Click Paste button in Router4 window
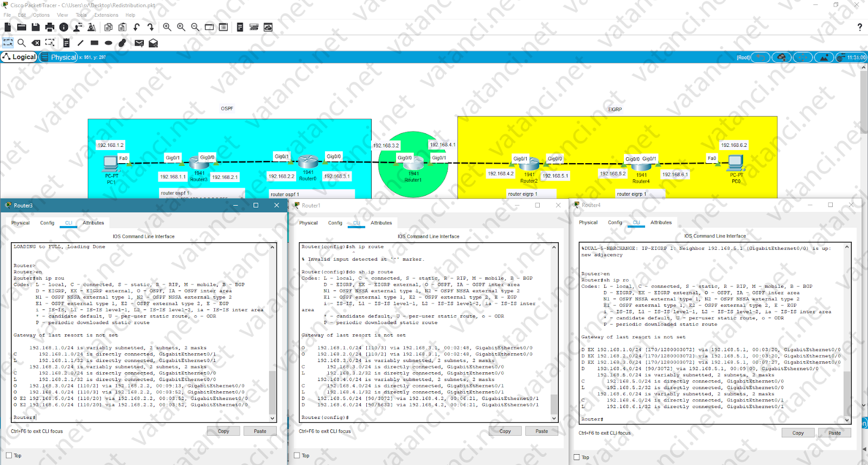 (835, 433)
